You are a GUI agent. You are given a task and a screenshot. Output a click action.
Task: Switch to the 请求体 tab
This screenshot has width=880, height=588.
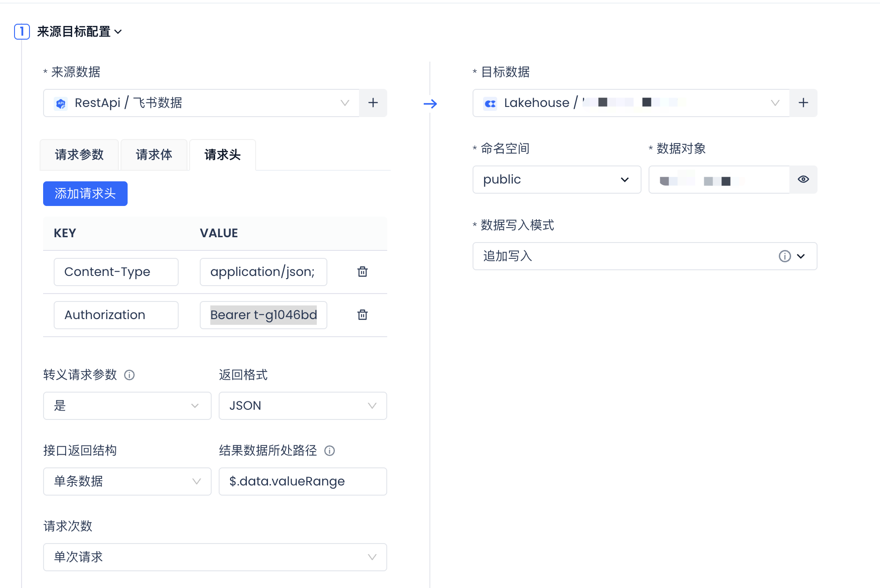(154, 155)
